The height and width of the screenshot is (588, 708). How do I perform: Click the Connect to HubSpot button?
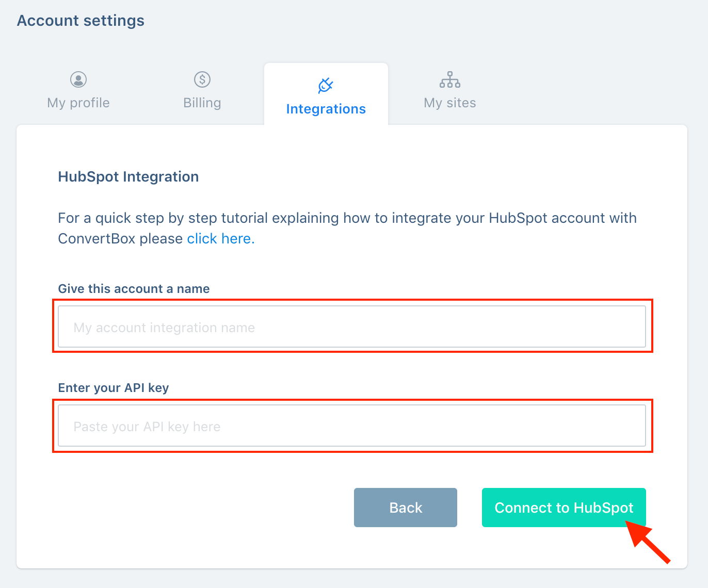(x=564, y=508)
